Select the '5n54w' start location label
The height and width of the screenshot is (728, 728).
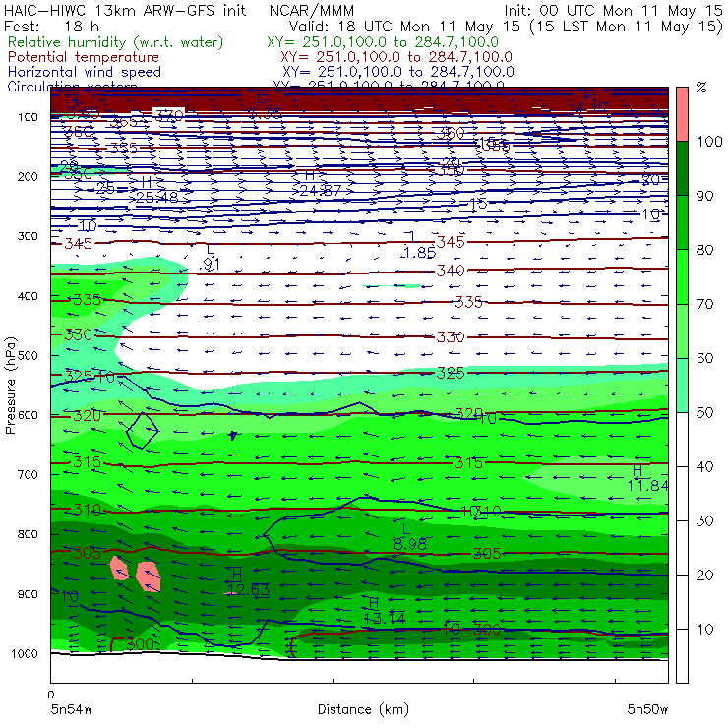coord(72,709)
